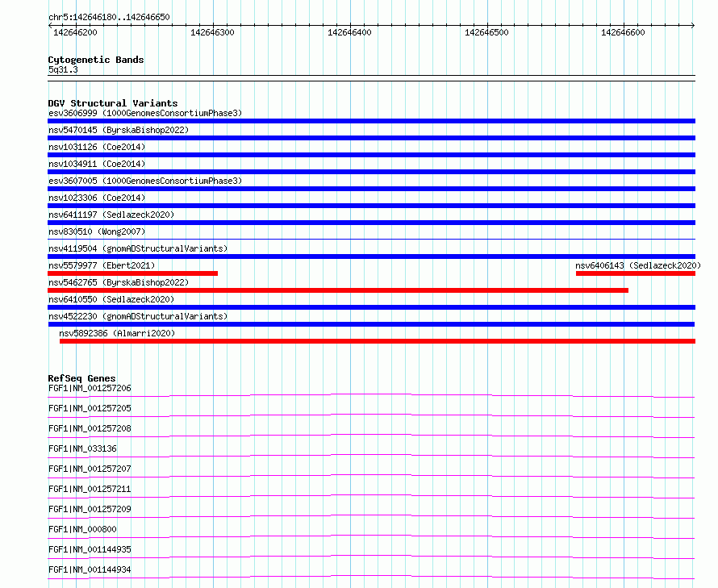This screenshot has height=588, width=718.
Task: Click the nsv6406143 (Sedlazeck2020) label
Action: [638, 265]
